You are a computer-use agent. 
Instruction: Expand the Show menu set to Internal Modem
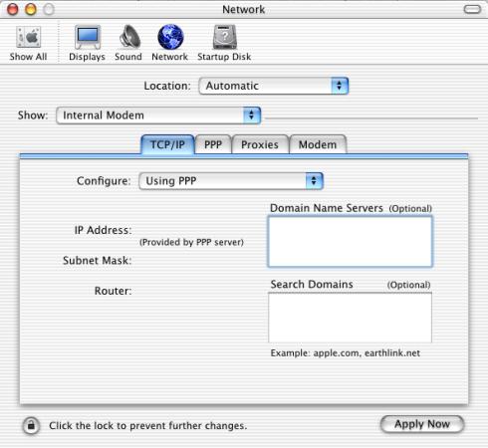point(158,115)
